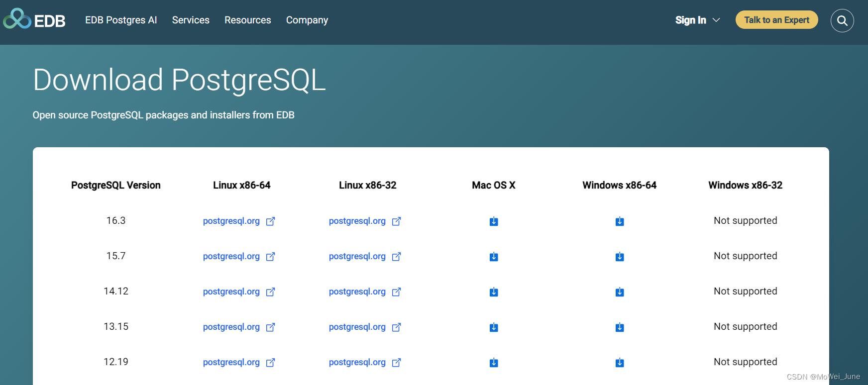
Task: Click the 'Linux x86-64' column header
Action: [x=242, y=185]
